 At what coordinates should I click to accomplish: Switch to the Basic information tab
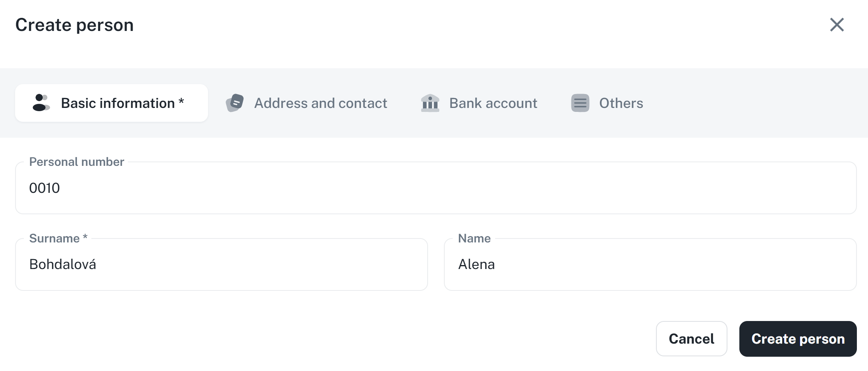coord(118,103)
